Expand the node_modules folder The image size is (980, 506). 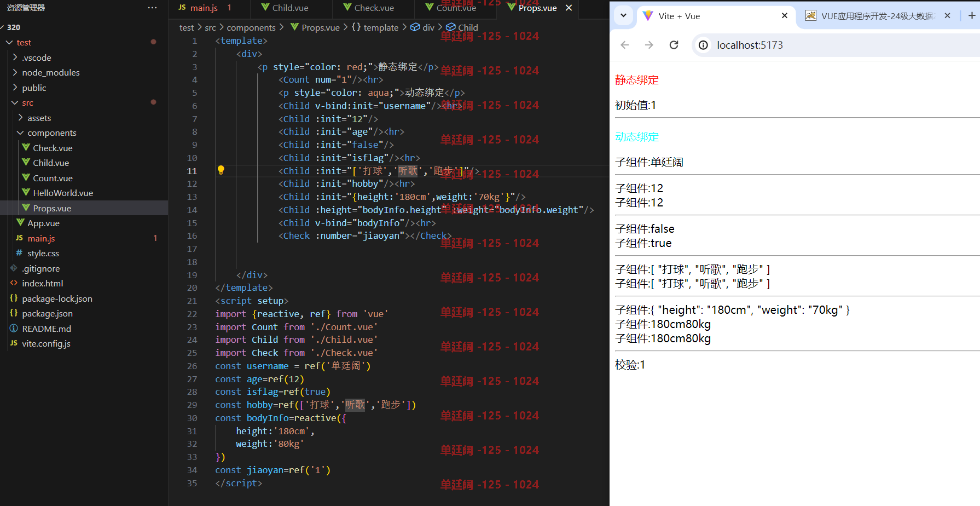coord(15,72)
